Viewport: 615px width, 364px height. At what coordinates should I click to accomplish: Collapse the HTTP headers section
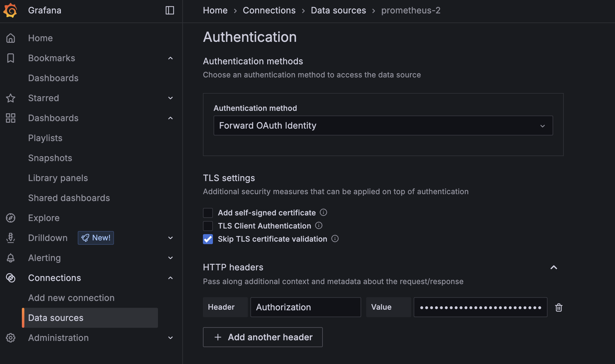coord(553,267)
